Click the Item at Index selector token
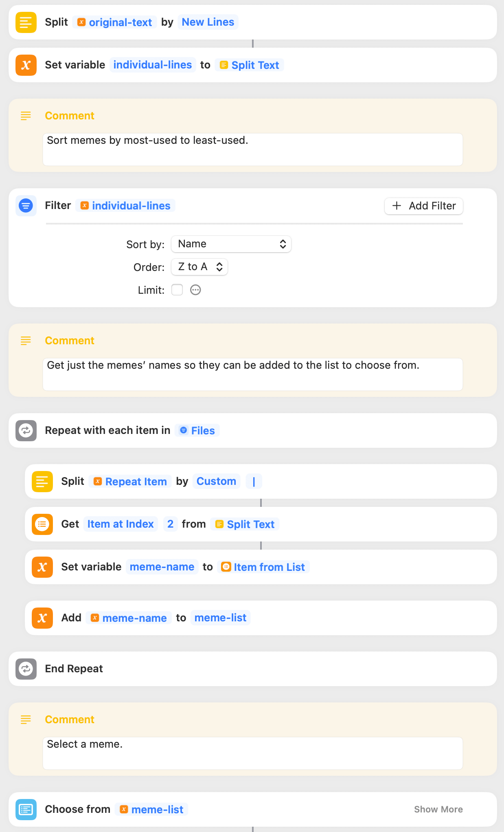 coord(121,524)
